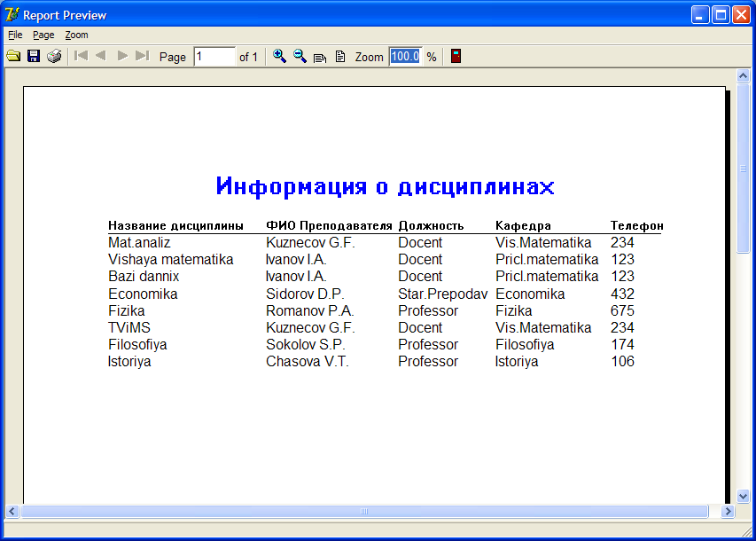
Task: Click 'Star.Prepodav' position cell
Action: coord(442,294)
